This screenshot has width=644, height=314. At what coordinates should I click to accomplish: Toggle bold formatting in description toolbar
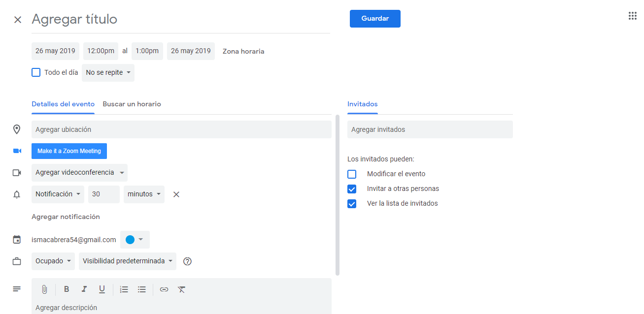(67, 289)
